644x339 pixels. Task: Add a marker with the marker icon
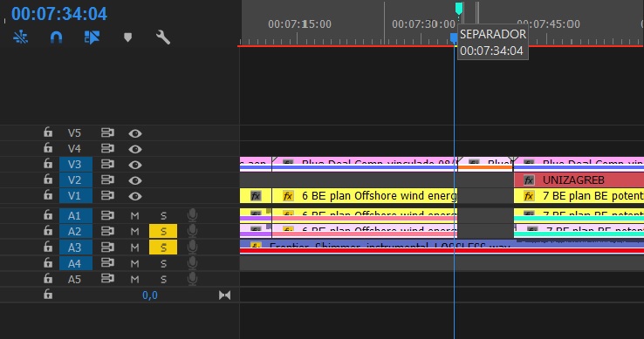click(127, 37)
